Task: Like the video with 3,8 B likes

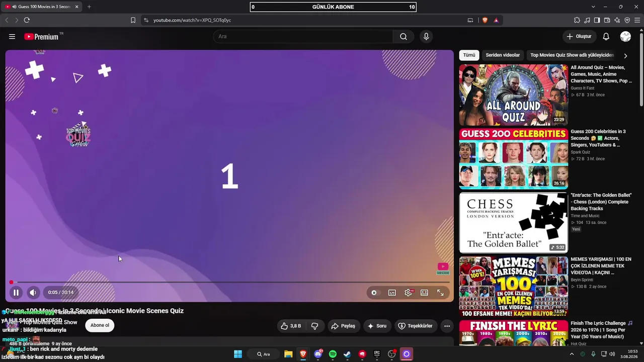Action: click(x=291, y=326)
